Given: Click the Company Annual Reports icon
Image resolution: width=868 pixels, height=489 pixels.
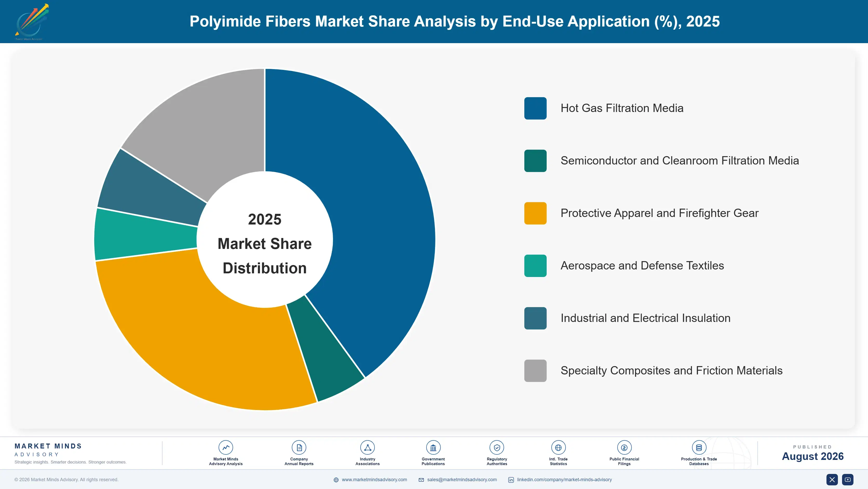Looking at the screenshot, I should [x=299, y=447].
